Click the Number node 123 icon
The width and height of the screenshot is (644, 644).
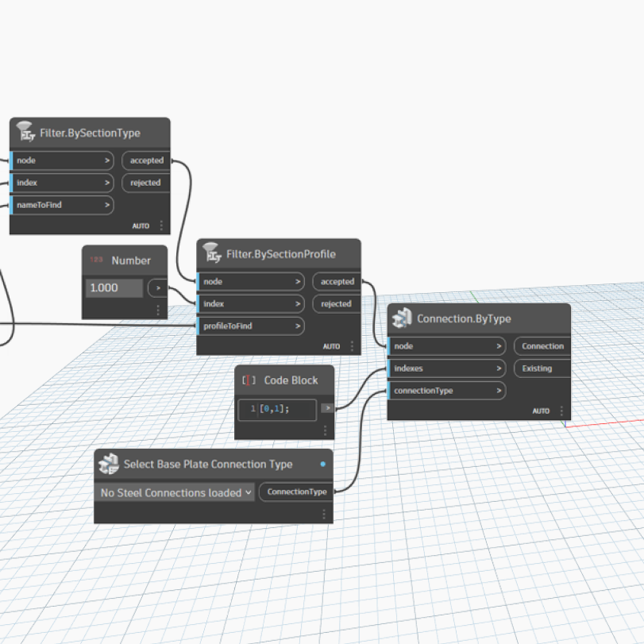(96, 260)
